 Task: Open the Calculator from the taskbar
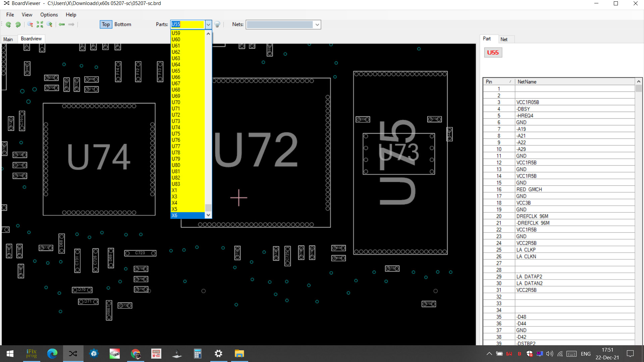tap(198, 354)
